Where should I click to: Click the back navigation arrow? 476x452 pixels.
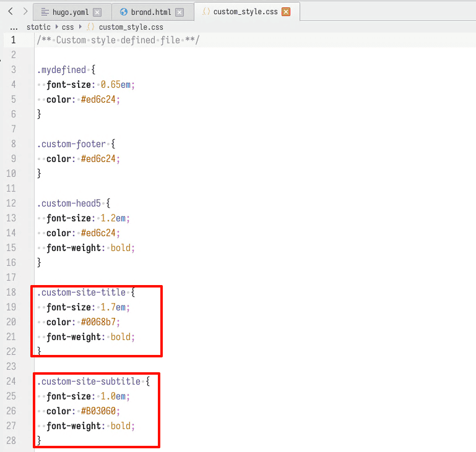click(x=11, y=11)
